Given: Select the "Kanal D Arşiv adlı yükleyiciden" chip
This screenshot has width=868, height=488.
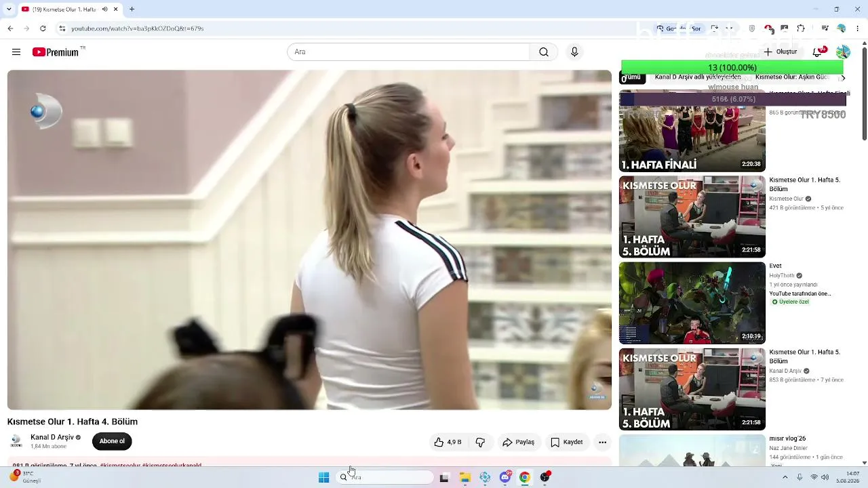Looking at the screenshot, I should (x=698, y=77).
